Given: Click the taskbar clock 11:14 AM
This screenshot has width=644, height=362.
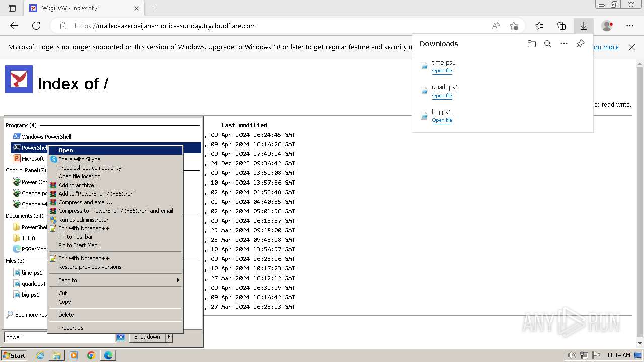Looking at the screenshot, I should click(x=618, y=355).
